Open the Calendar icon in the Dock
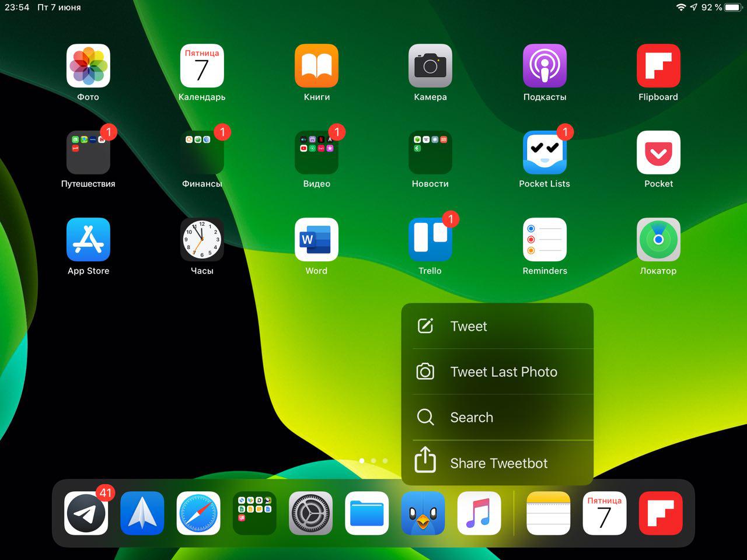The width and height of the screenshot is (747, 560). coord(605,513)
